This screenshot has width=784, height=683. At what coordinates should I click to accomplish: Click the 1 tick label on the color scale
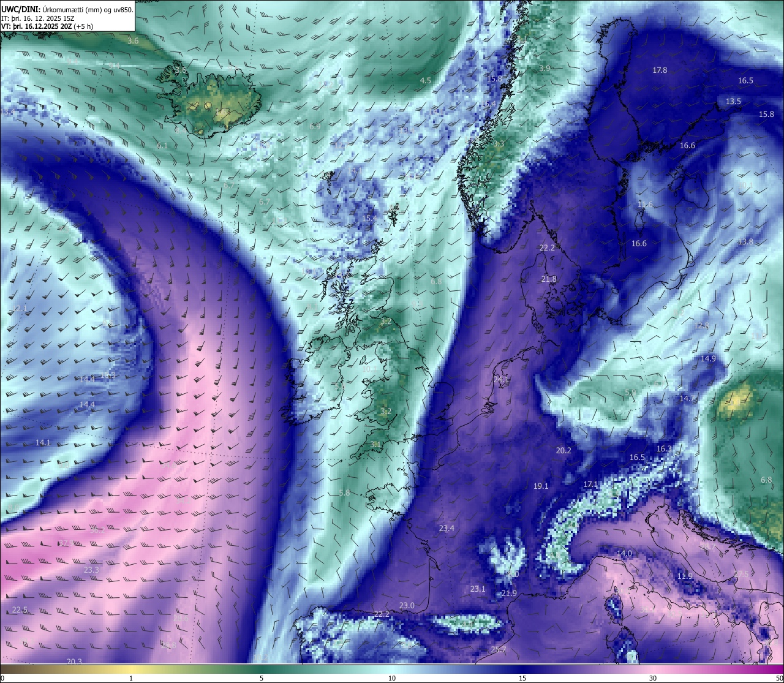click(131, 678)
